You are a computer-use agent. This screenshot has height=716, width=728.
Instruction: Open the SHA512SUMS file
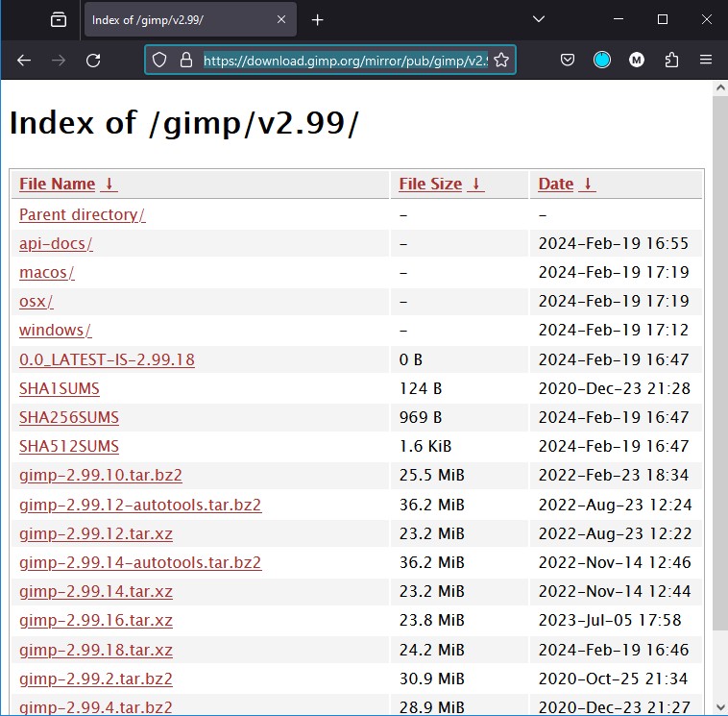point(69,446)
